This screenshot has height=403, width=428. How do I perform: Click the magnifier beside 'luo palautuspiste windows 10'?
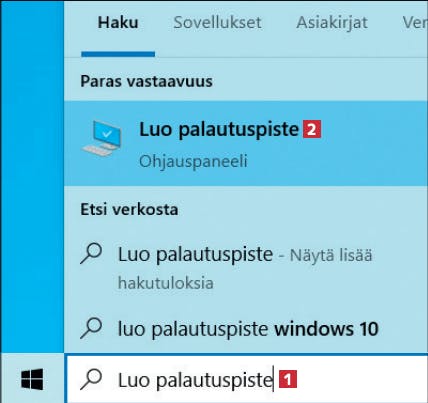pyautogui.click(x=91, y=328)
